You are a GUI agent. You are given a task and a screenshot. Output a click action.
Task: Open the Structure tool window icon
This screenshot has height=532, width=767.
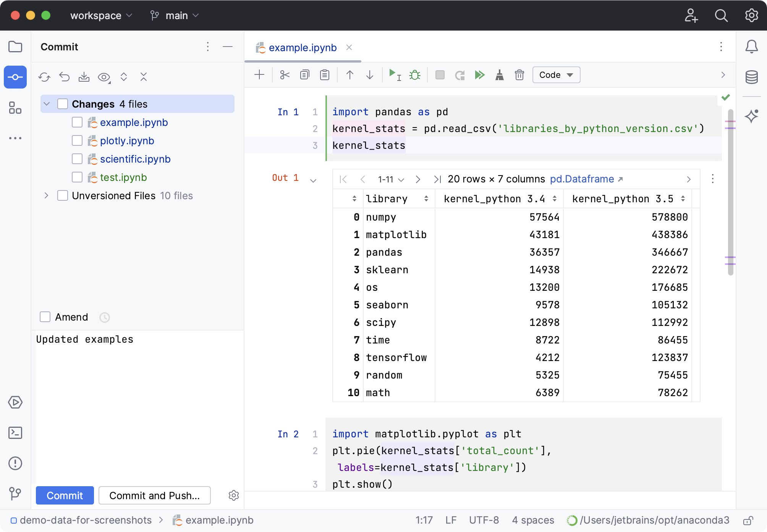coord(15,108)
